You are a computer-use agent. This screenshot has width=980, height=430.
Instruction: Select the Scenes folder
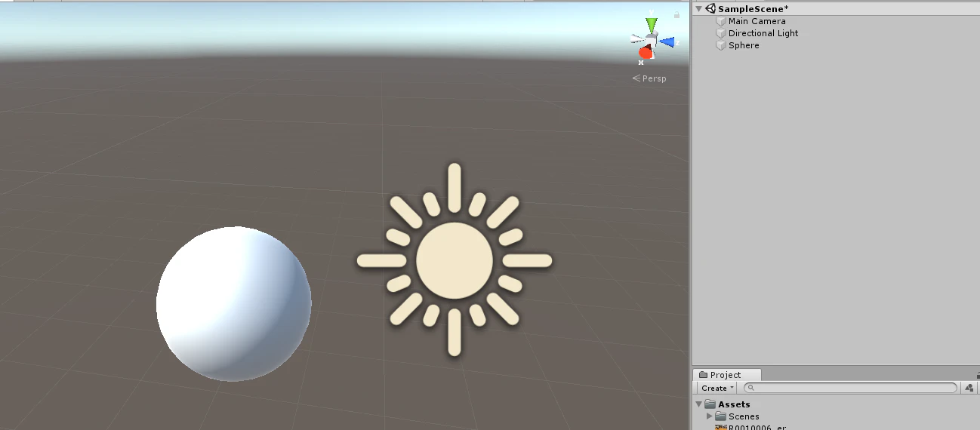coord(744,416)
